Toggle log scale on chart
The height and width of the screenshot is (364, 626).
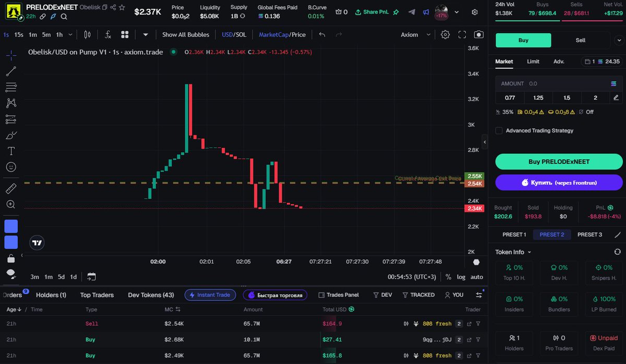click(x=461, y=277)
